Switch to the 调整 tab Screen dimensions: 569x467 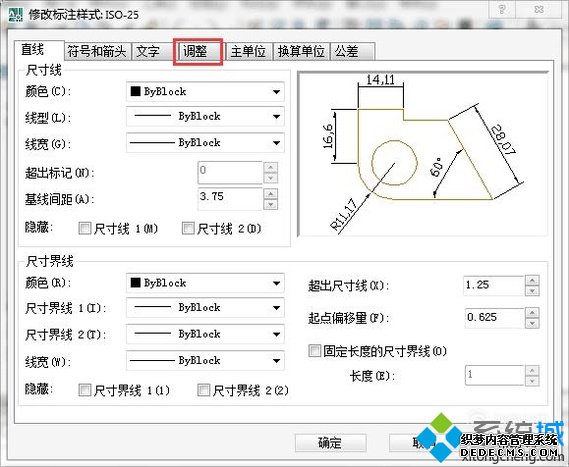198,52
